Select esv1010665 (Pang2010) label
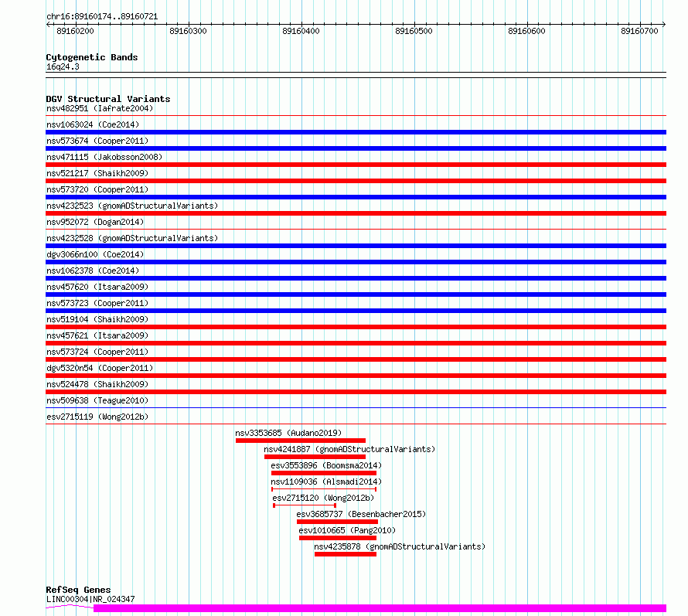Viewport: 688px width, 616px height. [x=347, y=530]
